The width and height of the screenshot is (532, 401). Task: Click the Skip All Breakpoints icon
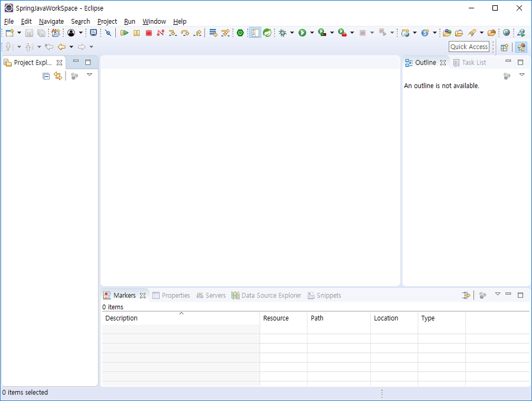coord(108,33)
